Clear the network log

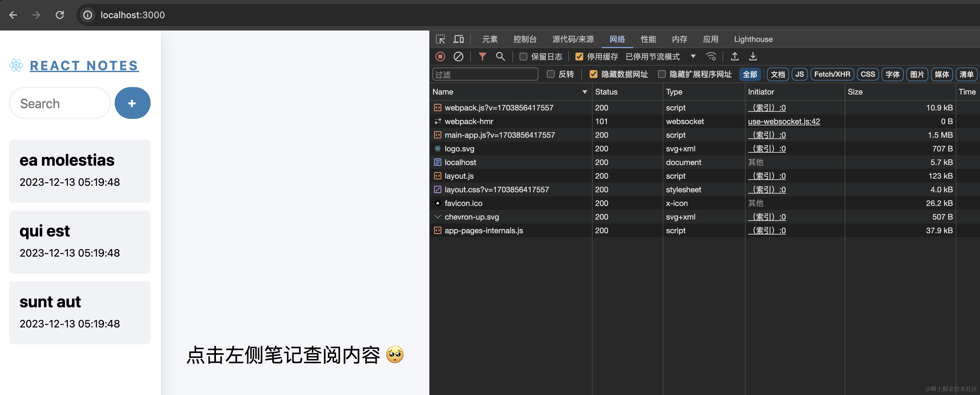tap(459, 57)
